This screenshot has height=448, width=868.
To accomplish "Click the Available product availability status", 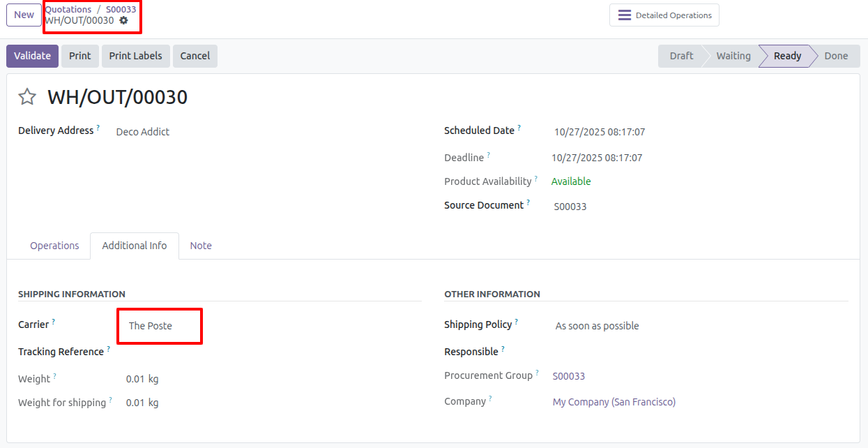I will 571,181.
